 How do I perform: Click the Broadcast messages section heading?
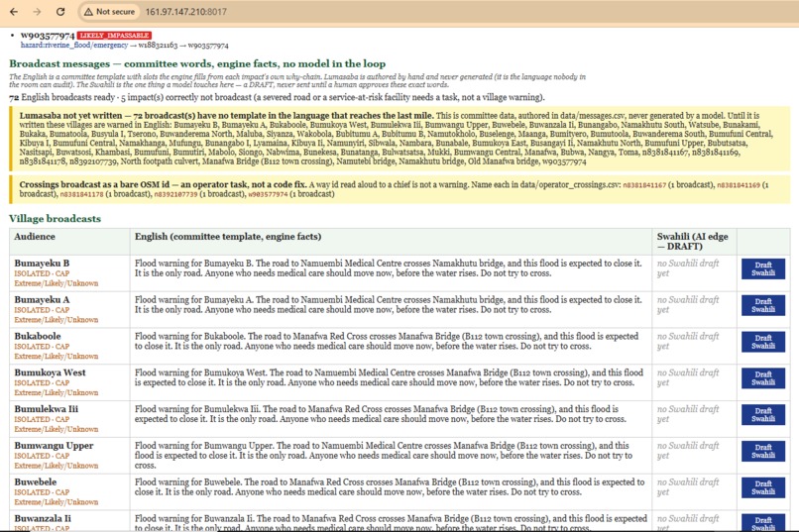click(x=197, y=63)
